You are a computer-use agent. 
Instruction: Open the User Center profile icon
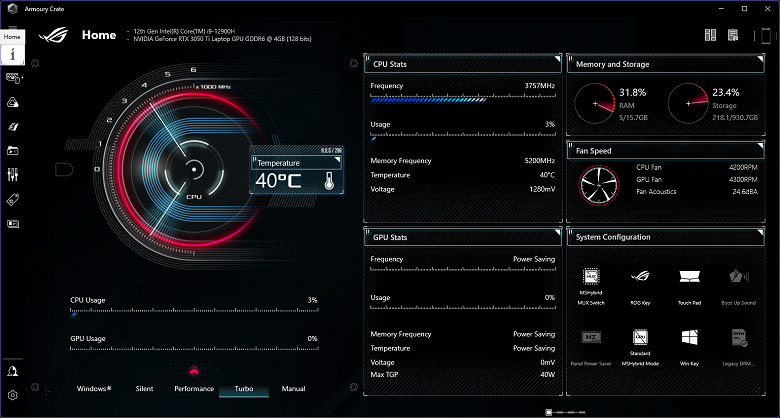[x=13, y=371]
